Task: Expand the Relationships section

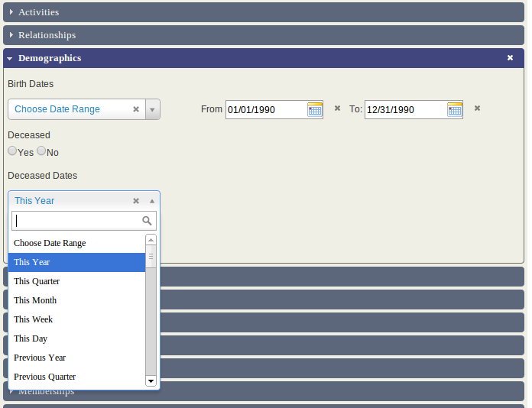Action: (47, 35)
